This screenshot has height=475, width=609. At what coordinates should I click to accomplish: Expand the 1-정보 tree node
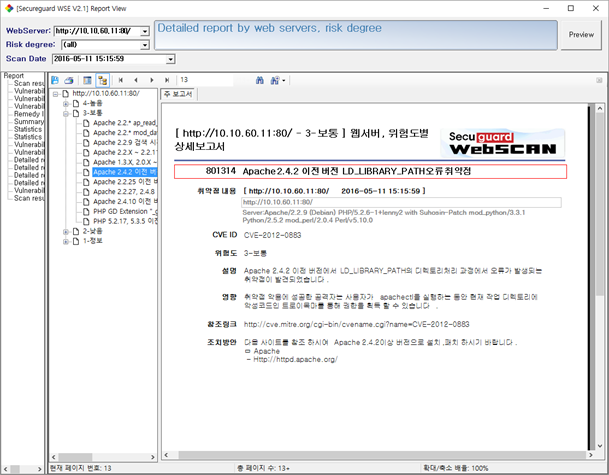(66, 241)
